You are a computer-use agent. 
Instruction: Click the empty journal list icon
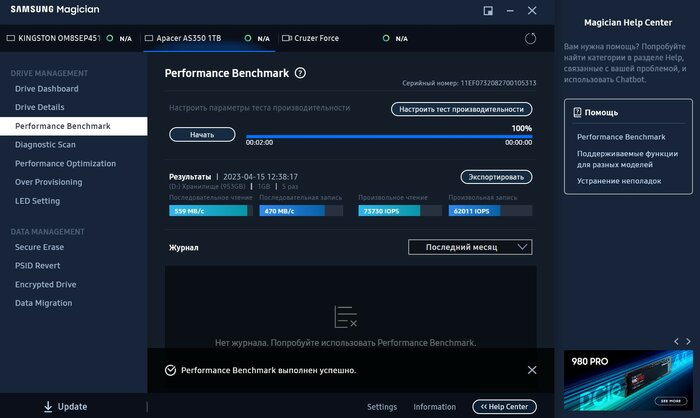tap(345, 317)
